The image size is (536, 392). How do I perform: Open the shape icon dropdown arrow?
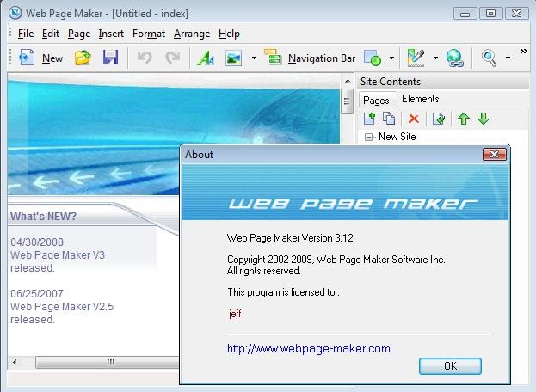391,58
